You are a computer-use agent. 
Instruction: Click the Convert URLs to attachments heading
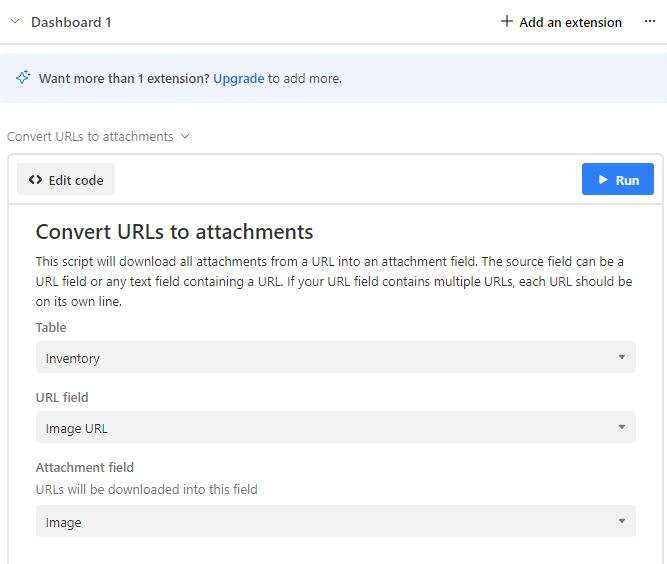pos(174,232)
